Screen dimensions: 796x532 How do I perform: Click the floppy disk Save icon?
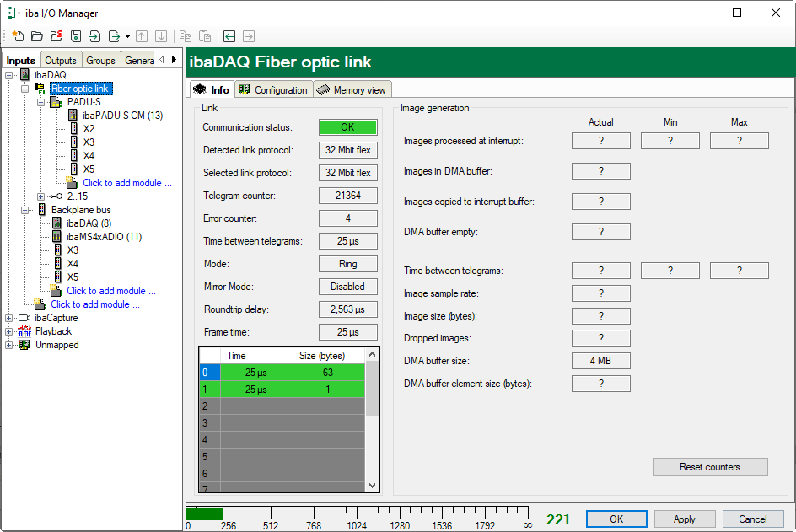[x=76, y=36]
